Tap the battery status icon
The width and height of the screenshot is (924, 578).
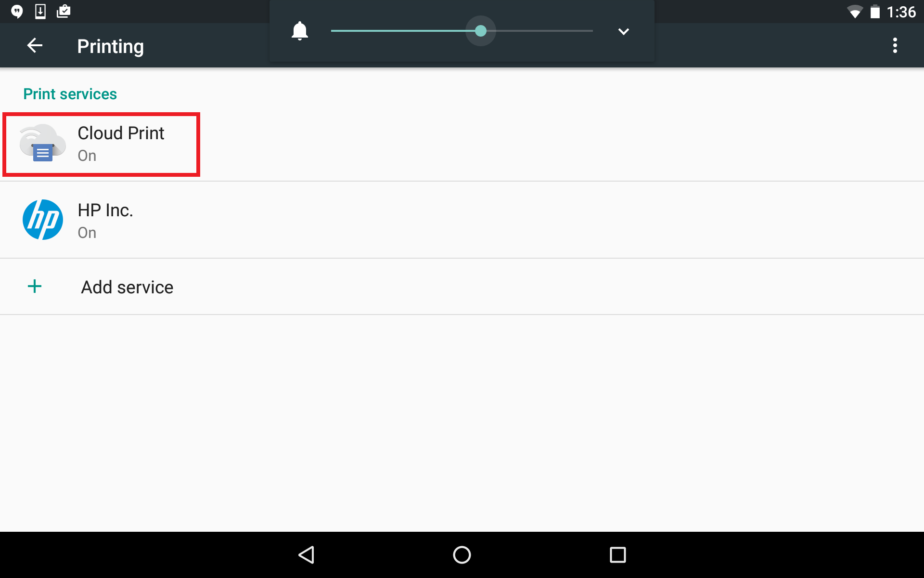tap(875, 12)
